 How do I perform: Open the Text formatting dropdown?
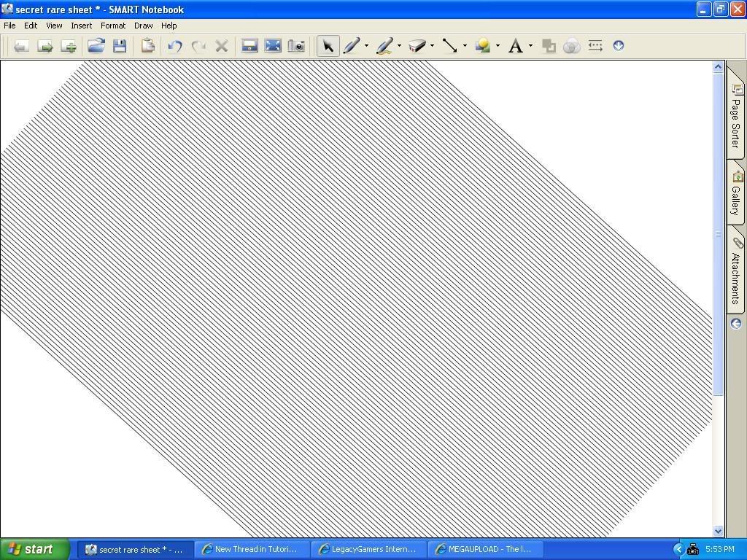[530, 46]
